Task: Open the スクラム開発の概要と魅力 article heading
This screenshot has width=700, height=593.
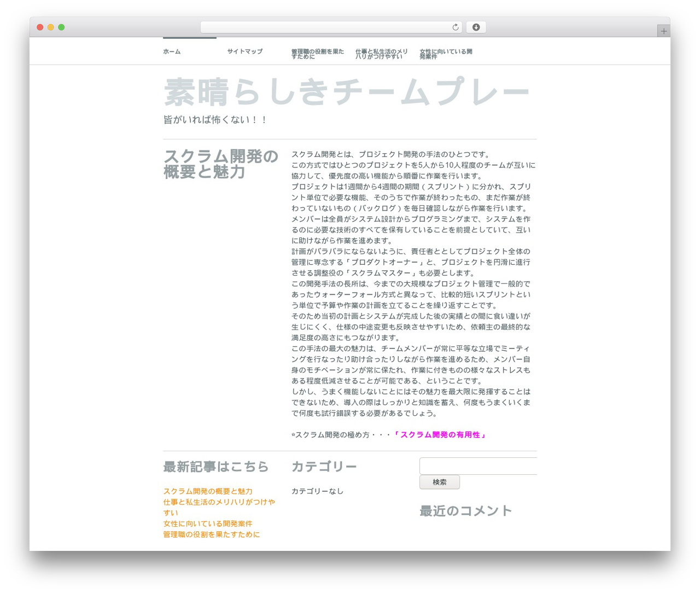Action: pos(221,164)
